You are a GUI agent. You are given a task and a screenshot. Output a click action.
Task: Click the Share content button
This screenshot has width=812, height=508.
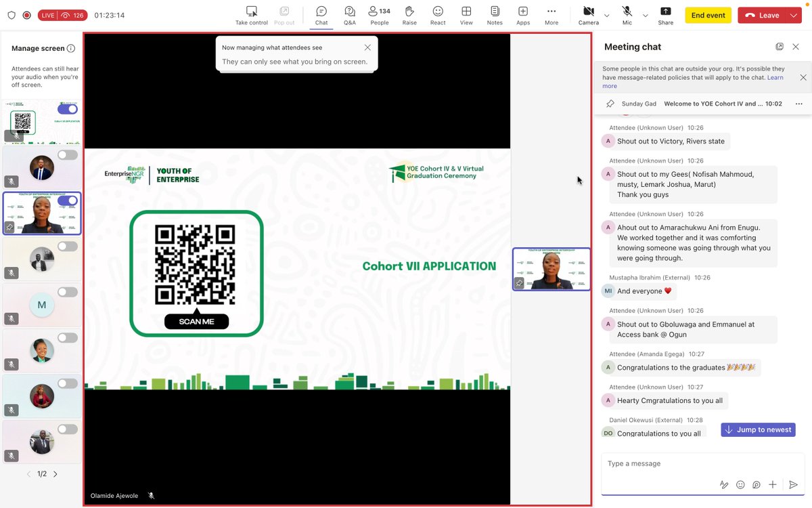point(666,16)
